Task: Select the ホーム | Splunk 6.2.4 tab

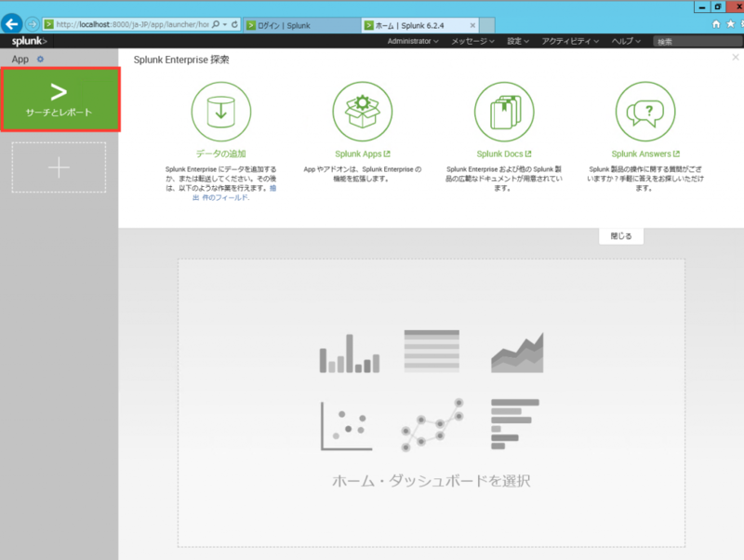Action: pos(420,26)
